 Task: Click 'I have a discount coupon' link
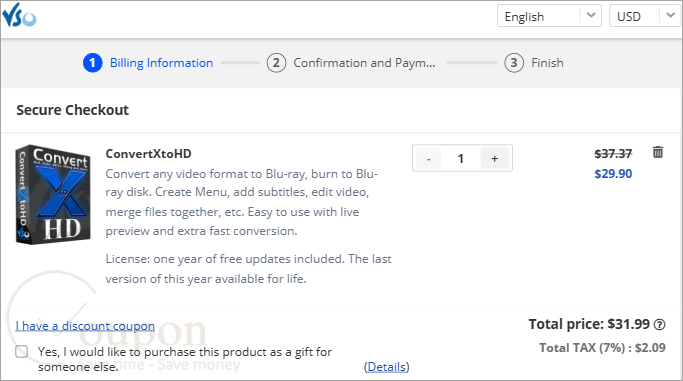pyautogui.click(x=85, y=326)
